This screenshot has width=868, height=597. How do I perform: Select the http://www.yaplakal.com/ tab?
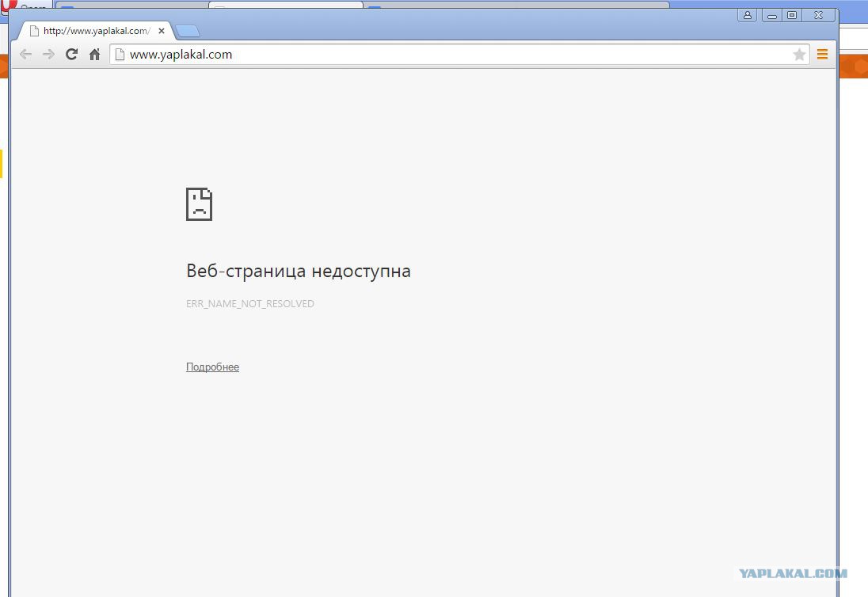pos(97,31)
